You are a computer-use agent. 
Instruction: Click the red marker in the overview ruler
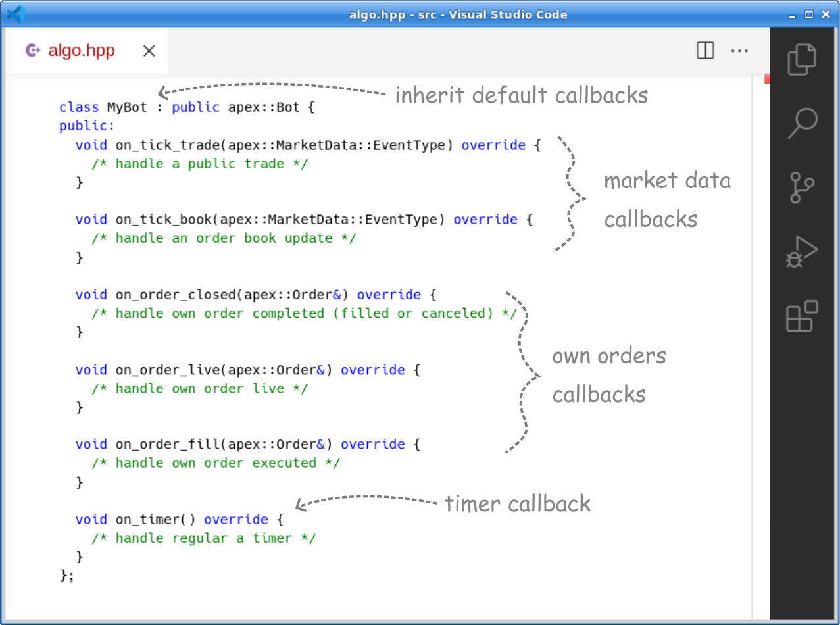point(766,79)
